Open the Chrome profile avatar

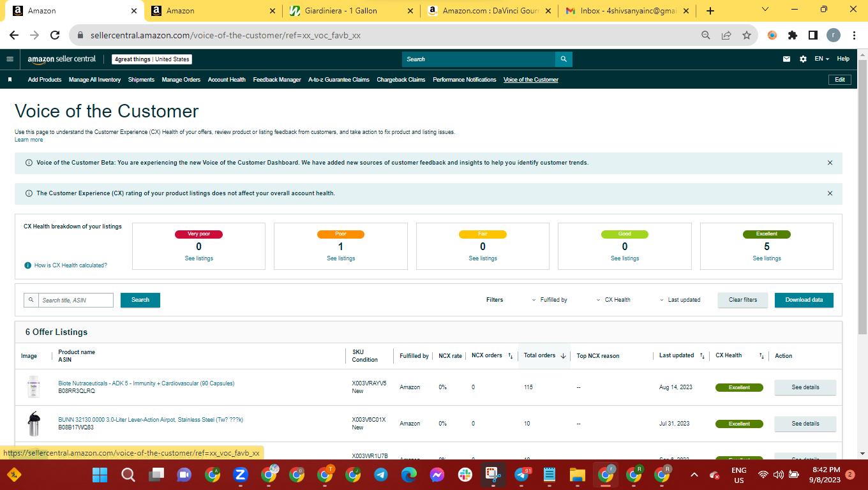click(x=834, y=36)
